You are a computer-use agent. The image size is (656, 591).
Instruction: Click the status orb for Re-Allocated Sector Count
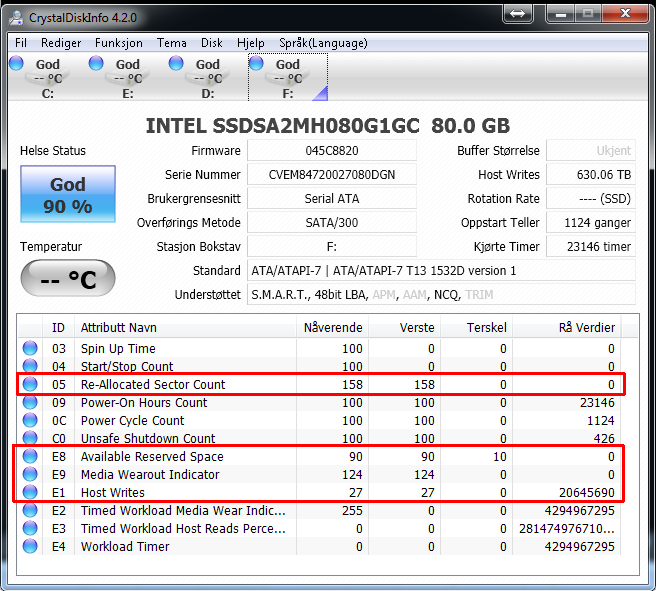point(30,384)
